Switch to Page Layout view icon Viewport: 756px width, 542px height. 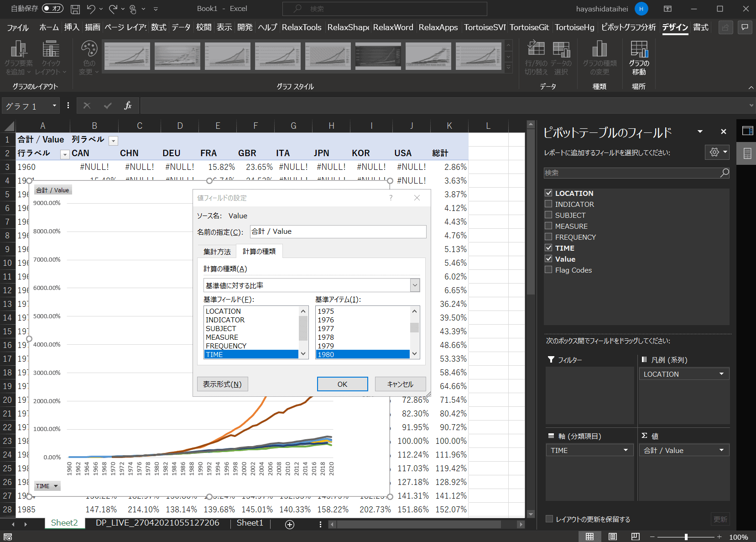point(613,537)
